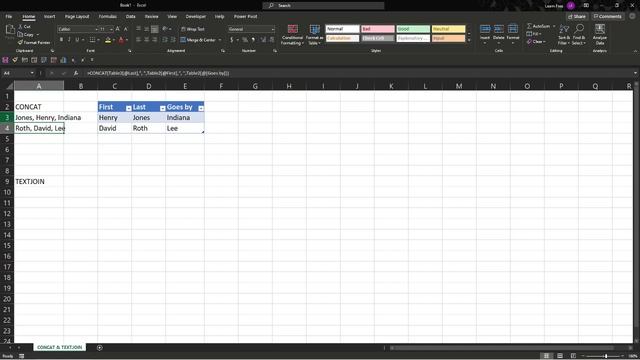
Task: Apply the Normal cell style
Action: 342,29
